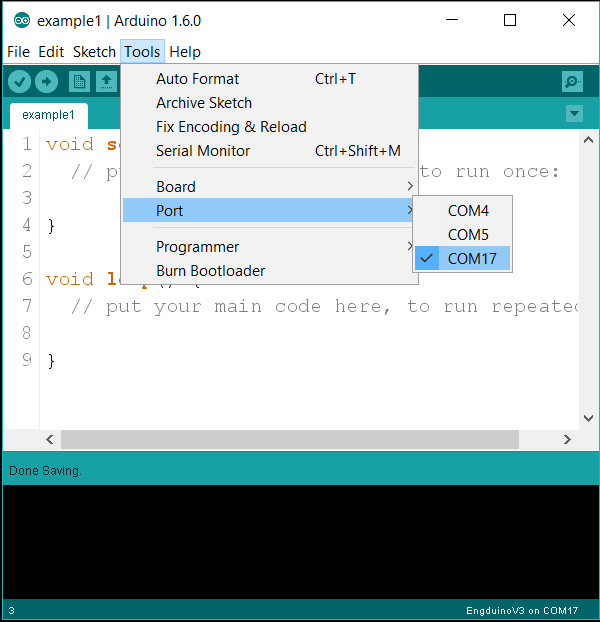The width and height of the screenshot is (600, 622).
Task: Select Archive Sketch menu entry
Action: (270, 103)
